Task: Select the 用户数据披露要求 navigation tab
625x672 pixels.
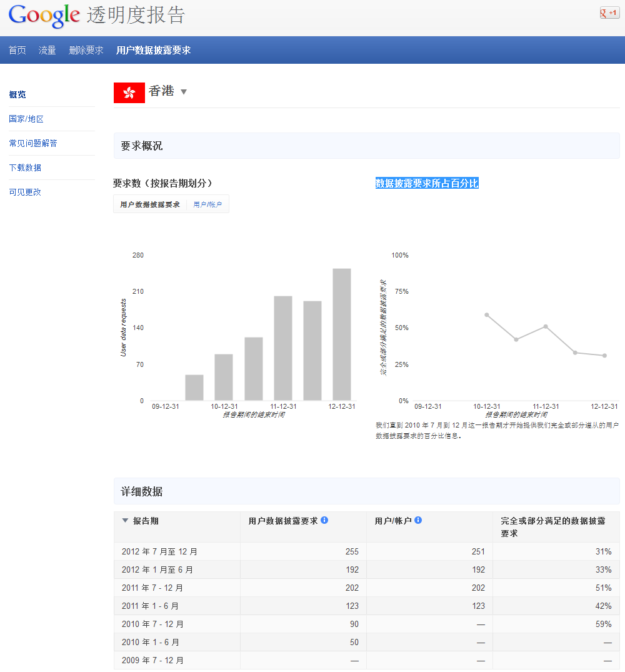Action: pos(153,50)
